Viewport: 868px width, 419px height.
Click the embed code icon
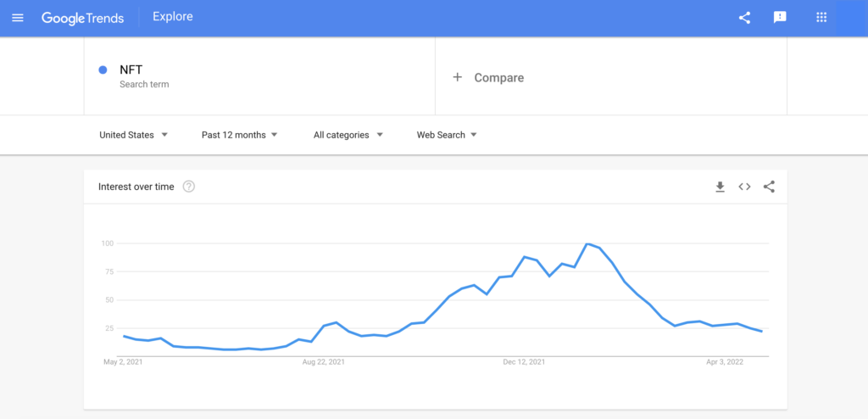point(744,187)
